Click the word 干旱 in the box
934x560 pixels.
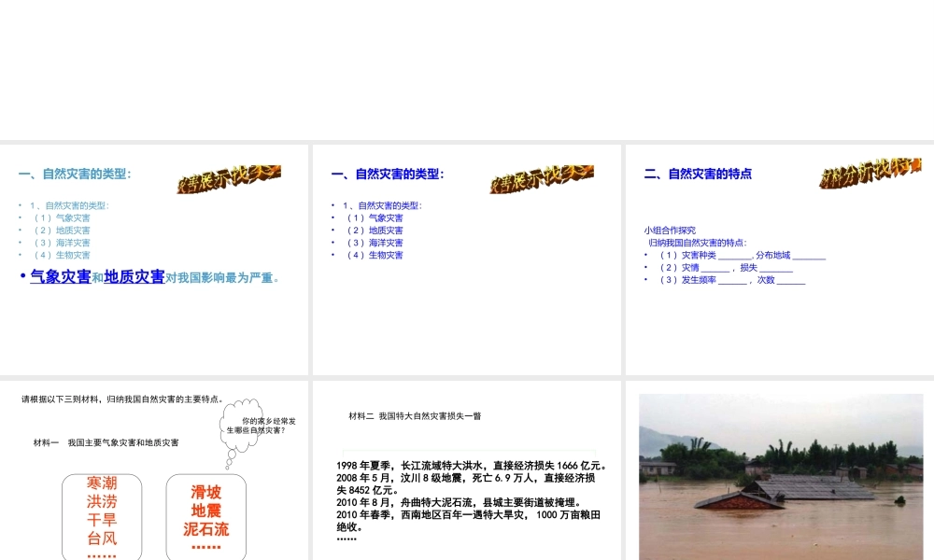click(102, 520)
